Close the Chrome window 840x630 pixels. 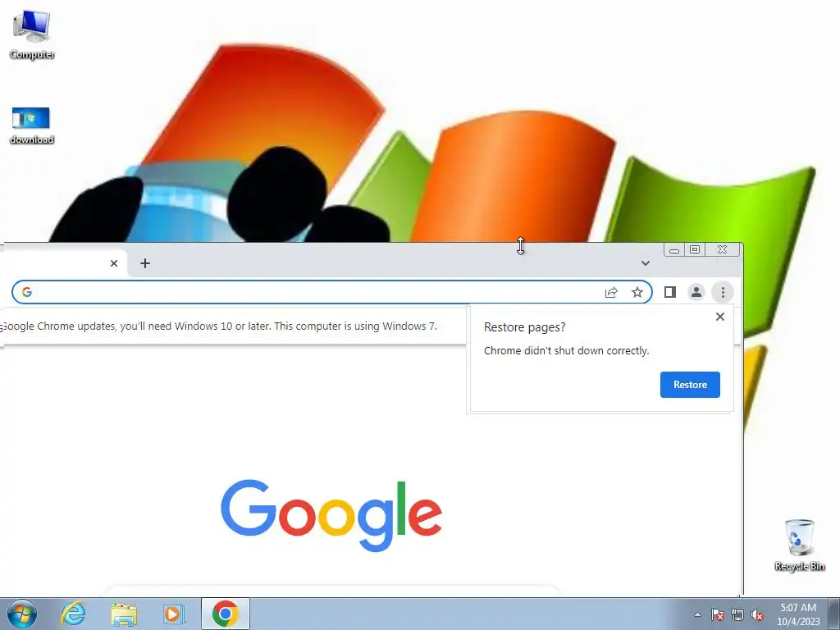coord(722,249)
